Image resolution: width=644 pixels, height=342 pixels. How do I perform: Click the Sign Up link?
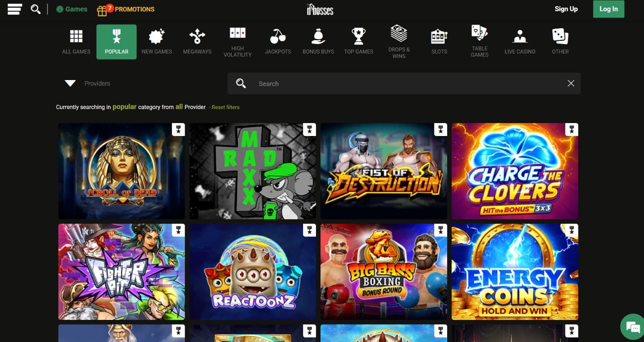[566, 9]
